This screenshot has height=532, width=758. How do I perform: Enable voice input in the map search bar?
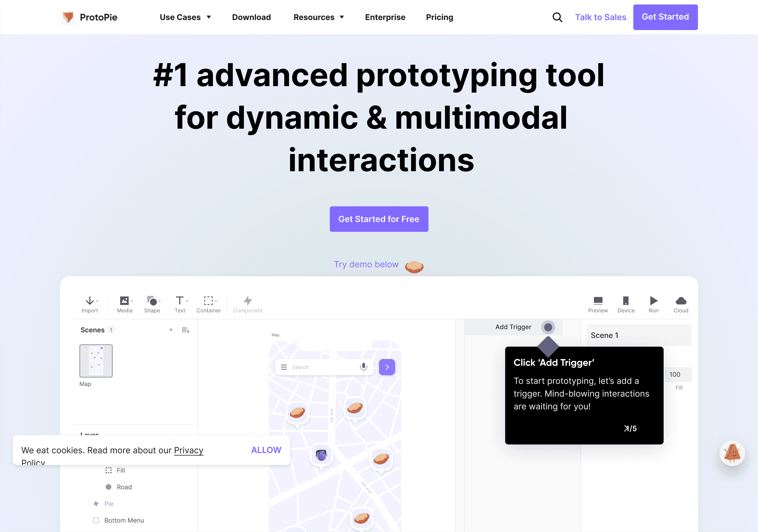click(363, 367)
